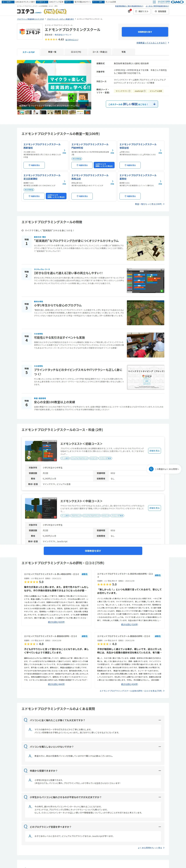Click 通塾生 tag on 茅ヶ崎校 review
Image resolution: width=186 pixels, height=868 pixels.
coord(85,574)
